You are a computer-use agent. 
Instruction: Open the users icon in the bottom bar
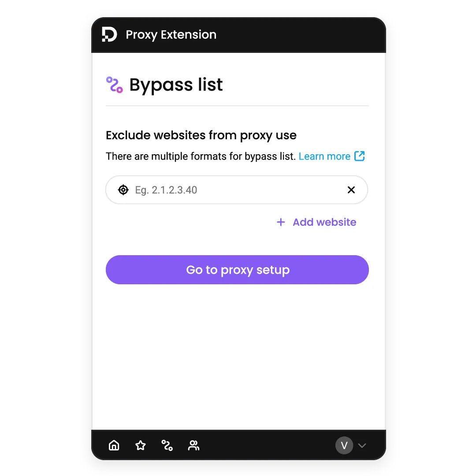193,445
